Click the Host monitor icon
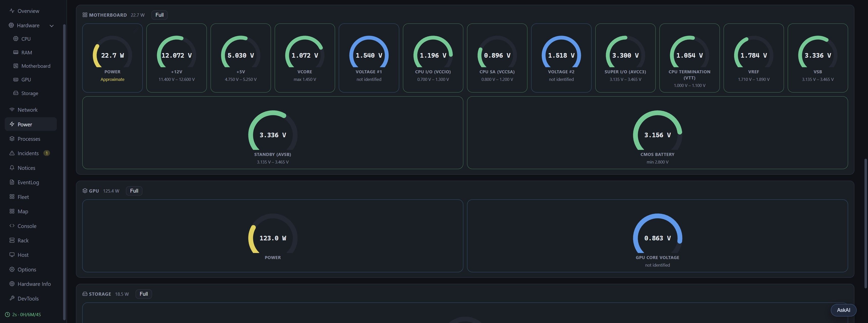The width and height of the screenshot is (868, 323). pyautogui.click(x=12, y=255)
